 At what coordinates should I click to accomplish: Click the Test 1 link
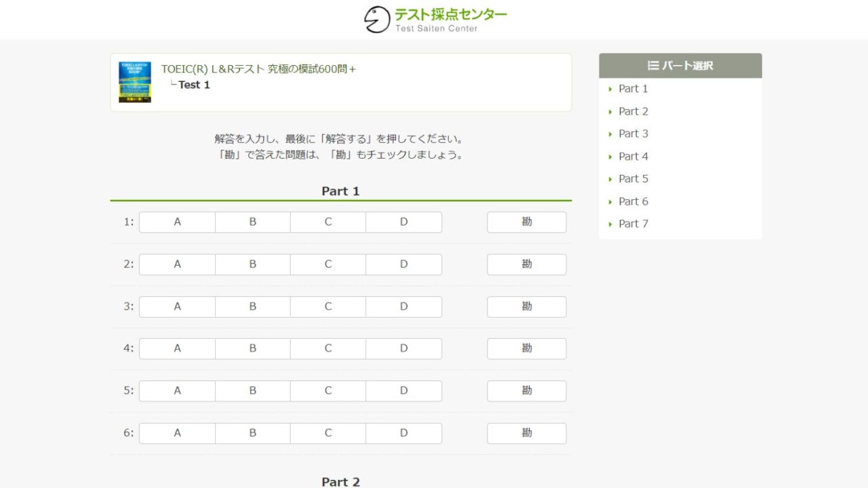coord(194,85)
